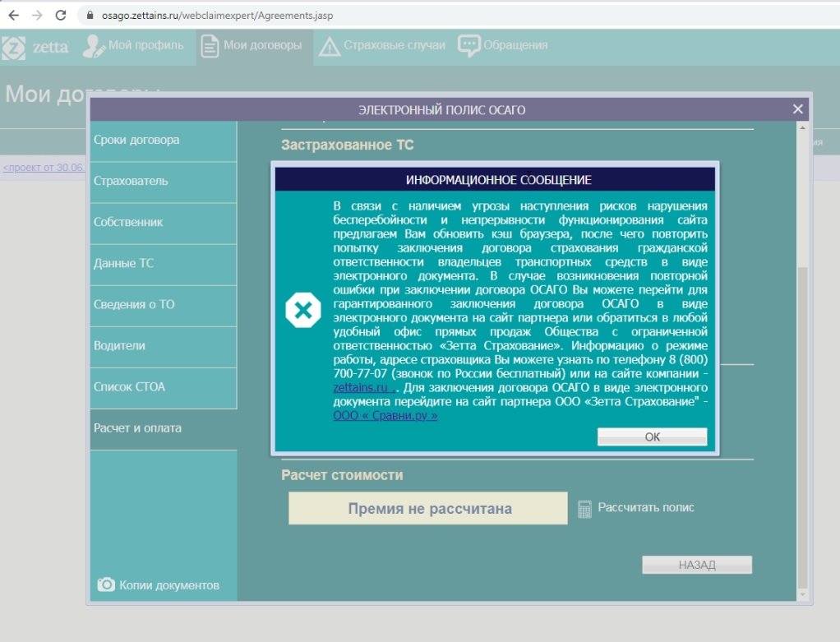Open the ООО « Сравни.ру » link
The width and height of the screenshot is (840, 642).
(385, 416)
